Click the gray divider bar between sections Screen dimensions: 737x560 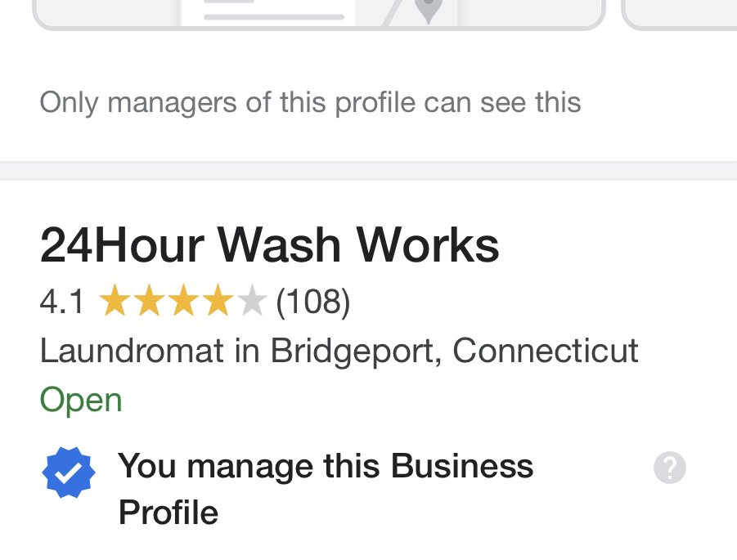click(368, 171)
